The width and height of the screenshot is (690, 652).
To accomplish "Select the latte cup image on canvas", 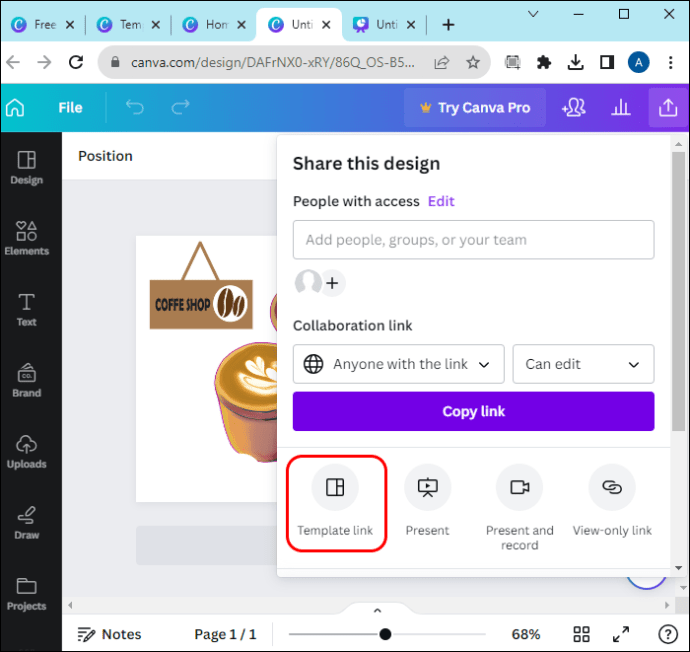I will [246, 401].
